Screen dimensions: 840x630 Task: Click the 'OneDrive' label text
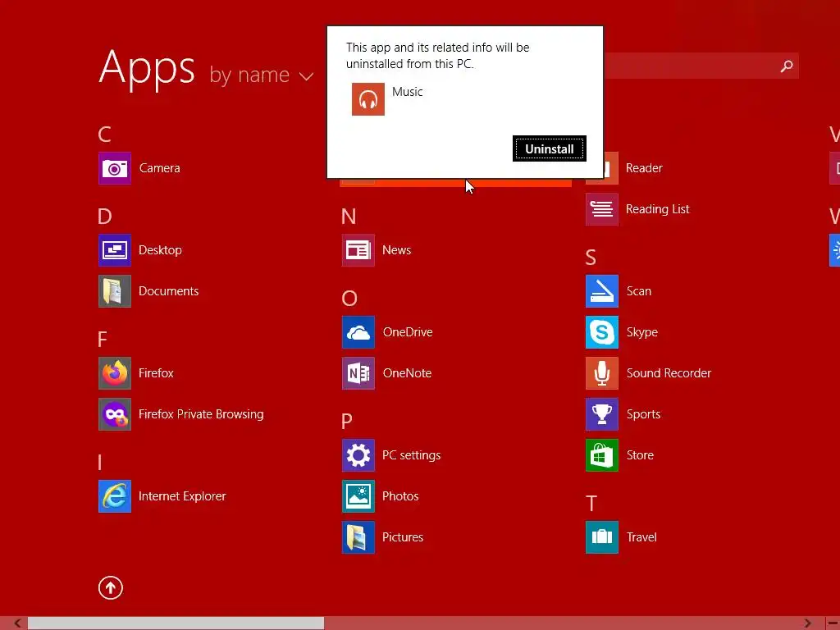pos(408,332)
